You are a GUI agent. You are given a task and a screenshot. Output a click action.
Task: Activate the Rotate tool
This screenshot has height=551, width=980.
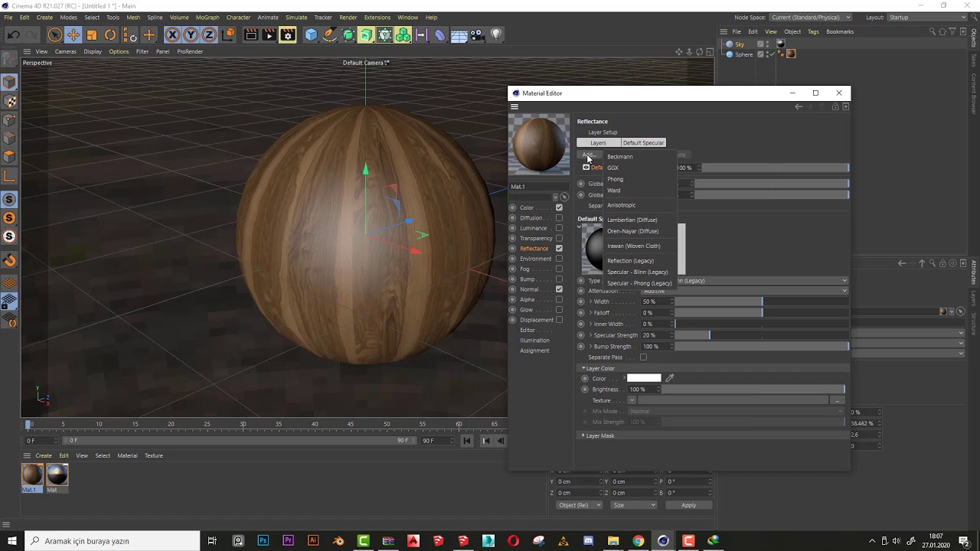tap(110, 34)
